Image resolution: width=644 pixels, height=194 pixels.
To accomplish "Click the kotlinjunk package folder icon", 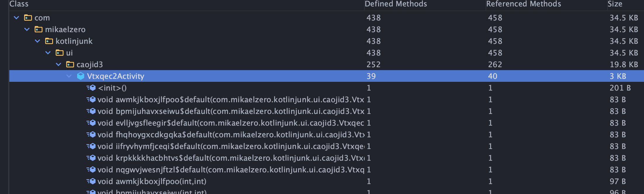I will 49,41.
